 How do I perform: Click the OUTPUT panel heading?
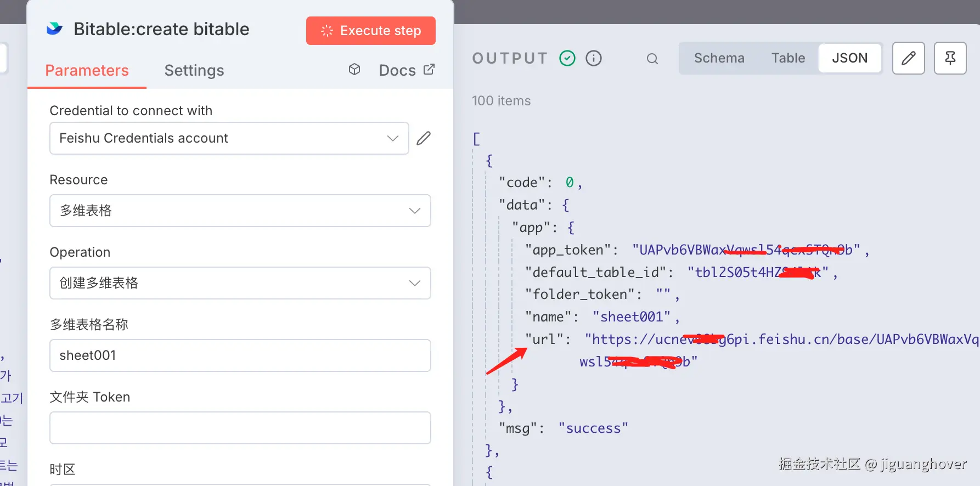point(510,58)
